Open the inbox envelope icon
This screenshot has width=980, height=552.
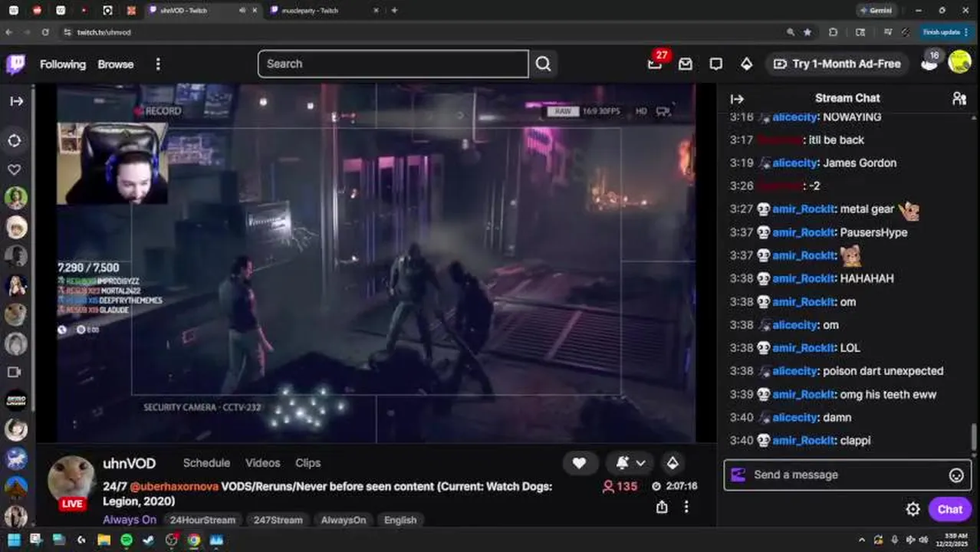[x=686, y=64]
